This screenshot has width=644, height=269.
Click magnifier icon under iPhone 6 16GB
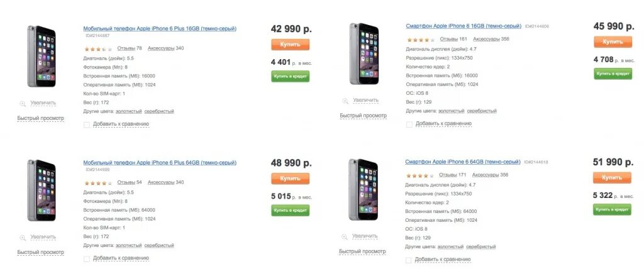tap(345, 101)
